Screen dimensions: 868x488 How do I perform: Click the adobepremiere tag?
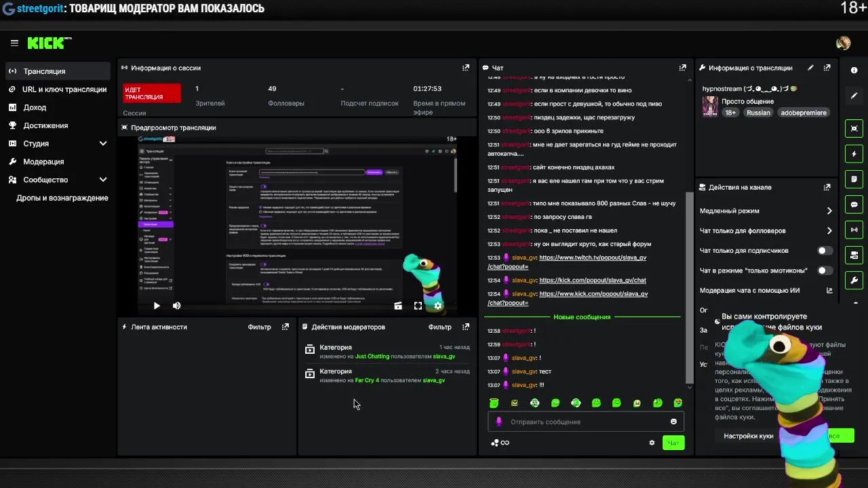(x=804, y=113)
